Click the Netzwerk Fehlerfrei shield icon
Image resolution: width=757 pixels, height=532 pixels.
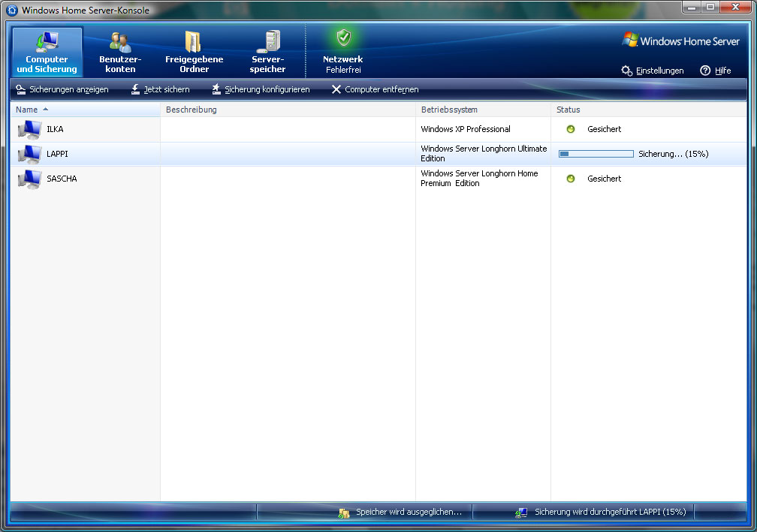pos(344,38)
